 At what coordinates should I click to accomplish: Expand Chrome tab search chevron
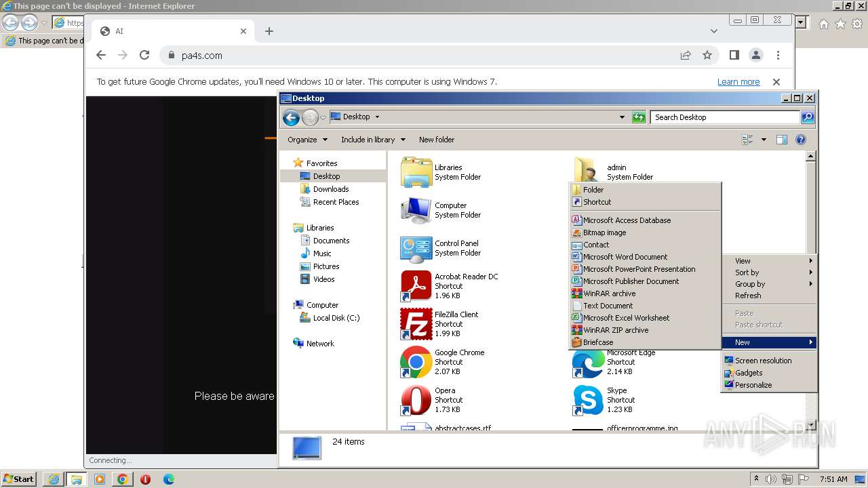[x=713, y=31]
